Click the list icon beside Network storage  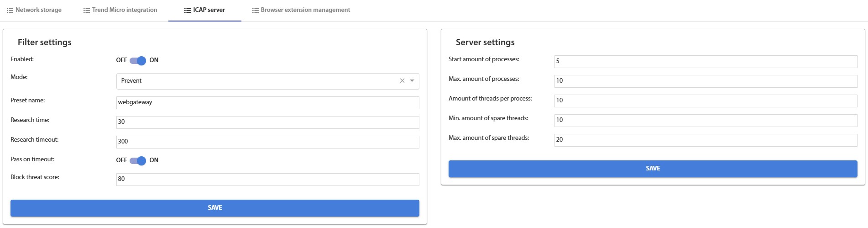coord(10,10)
